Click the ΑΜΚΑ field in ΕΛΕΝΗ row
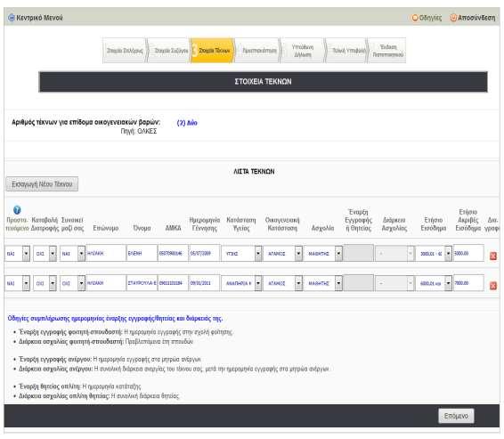 pos(173,253)
